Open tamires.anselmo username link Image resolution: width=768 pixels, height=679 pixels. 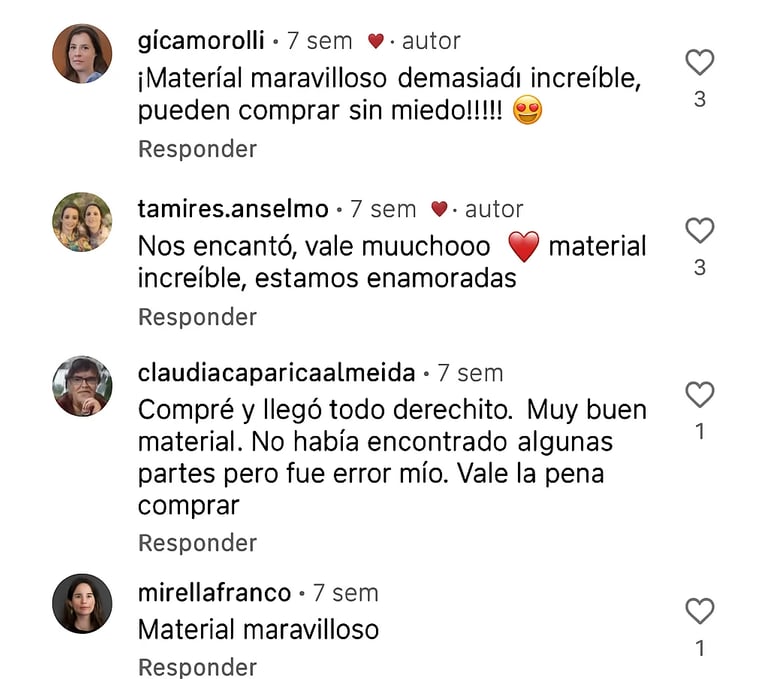(x=232, y=209)
